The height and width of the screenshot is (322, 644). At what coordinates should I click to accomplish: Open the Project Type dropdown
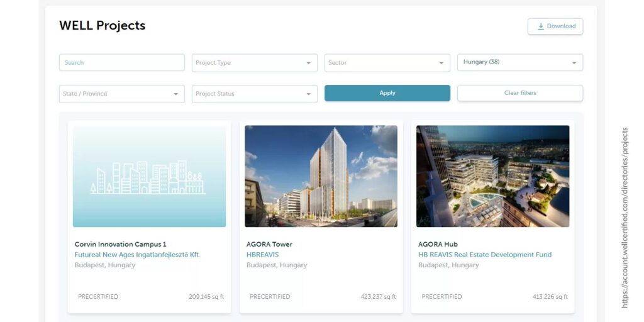coord(254,63)
